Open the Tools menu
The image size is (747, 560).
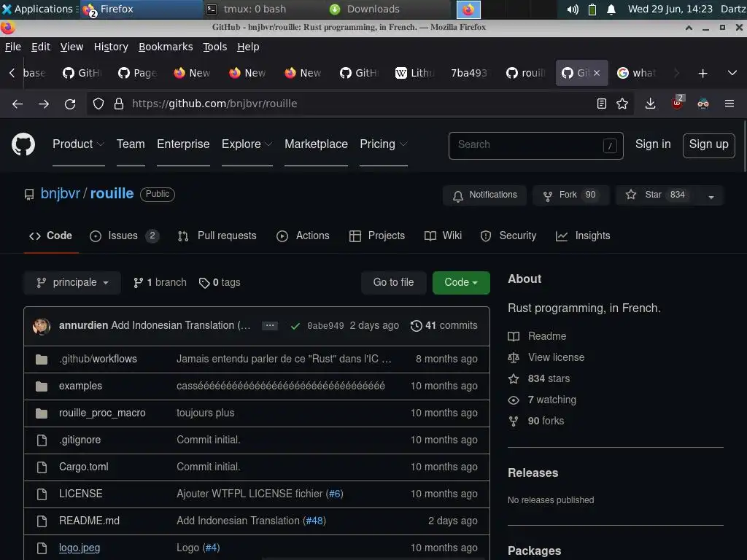[x=215, y=47]
